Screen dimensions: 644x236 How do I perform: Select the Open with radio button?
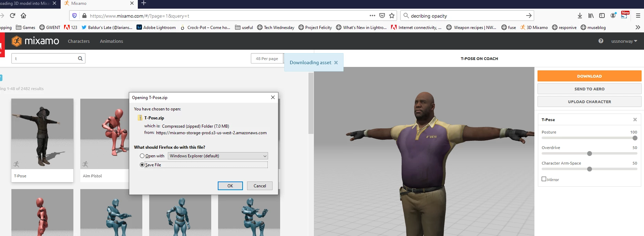click(142, 156)
